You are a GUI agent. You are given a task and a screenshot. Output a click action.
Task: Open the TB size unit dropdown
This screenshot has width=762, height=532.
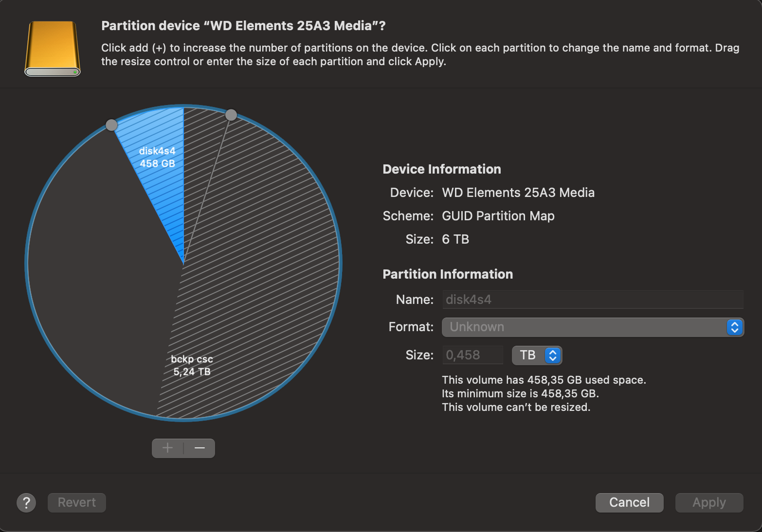[537, 355]
